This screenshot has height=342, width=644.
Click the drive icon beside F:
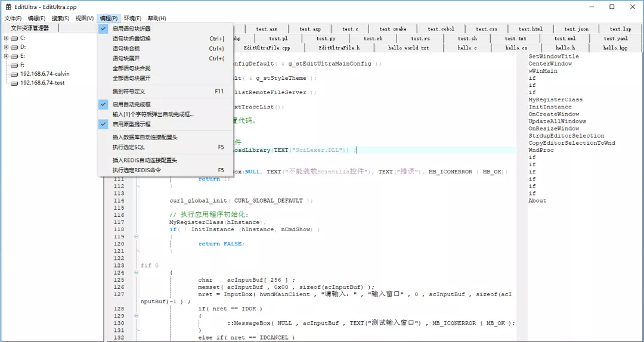coord(15,65)
